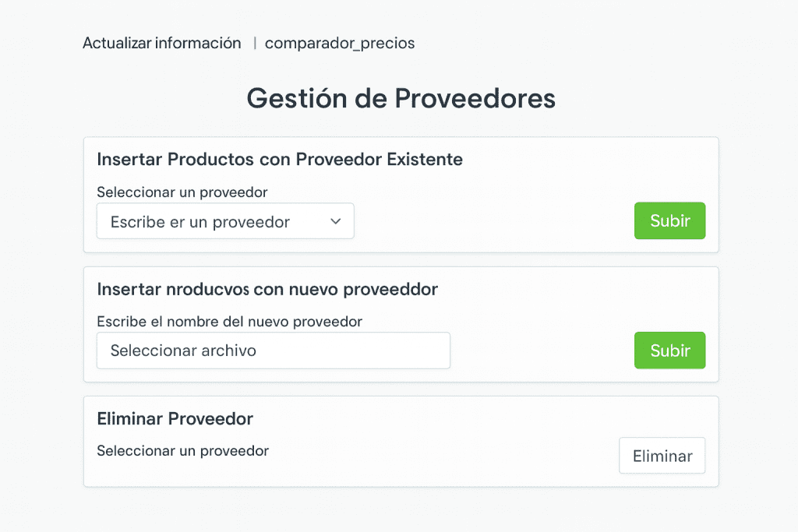Click the Eliminar button

point(662,456)
